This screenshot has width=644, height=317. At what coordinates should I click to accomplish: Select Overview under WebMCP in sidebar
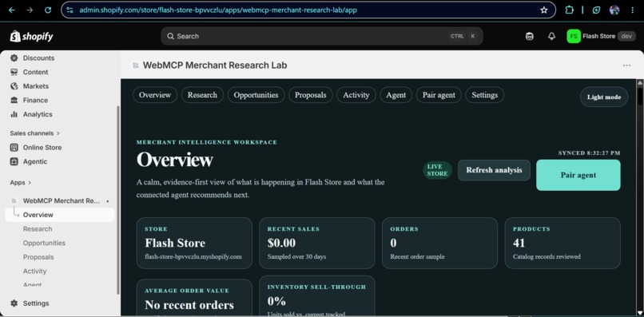pyautogui.click(x=60, y=215)
